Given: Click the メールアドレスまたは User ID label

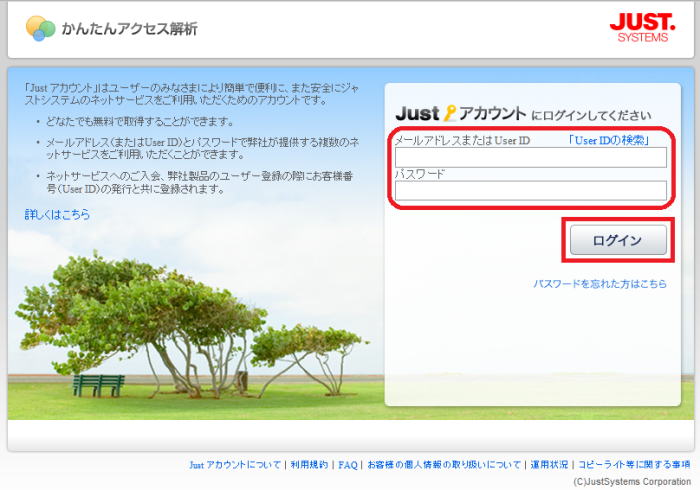Looking at the screenshot, I should [462, 141].
